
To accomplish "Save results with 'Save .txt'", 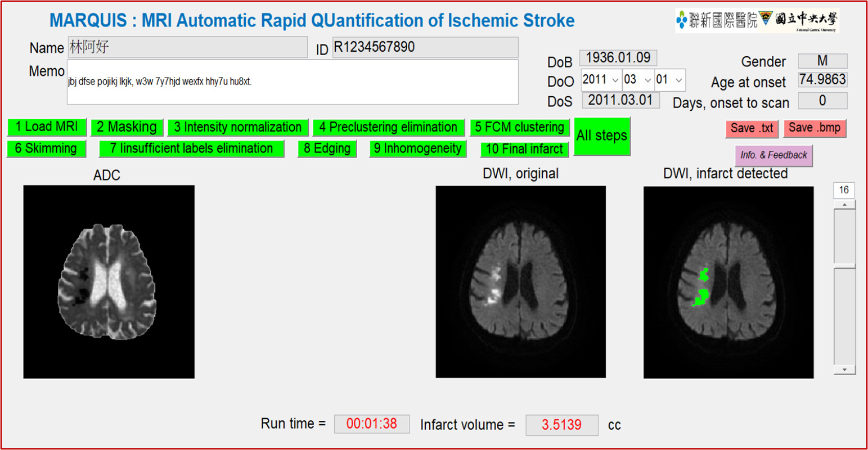I will click(x=752, y=128).
